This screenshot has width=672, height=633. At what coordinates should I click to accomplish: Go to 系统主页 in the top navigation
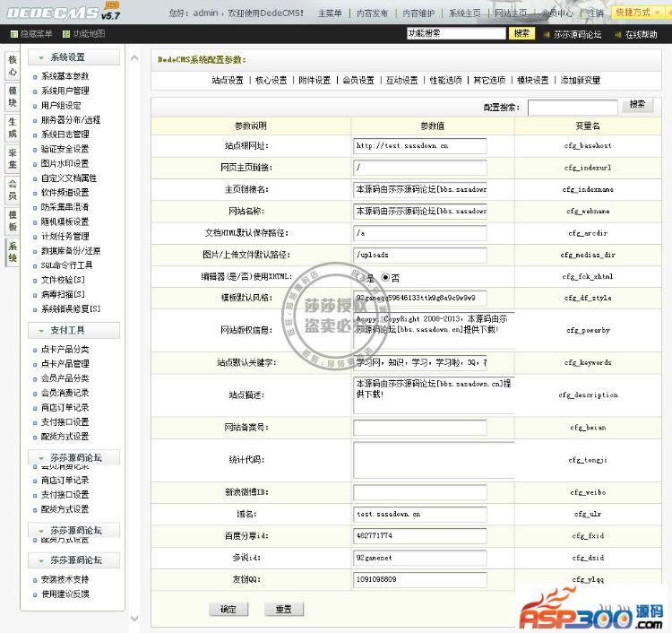tap(465, 13)
